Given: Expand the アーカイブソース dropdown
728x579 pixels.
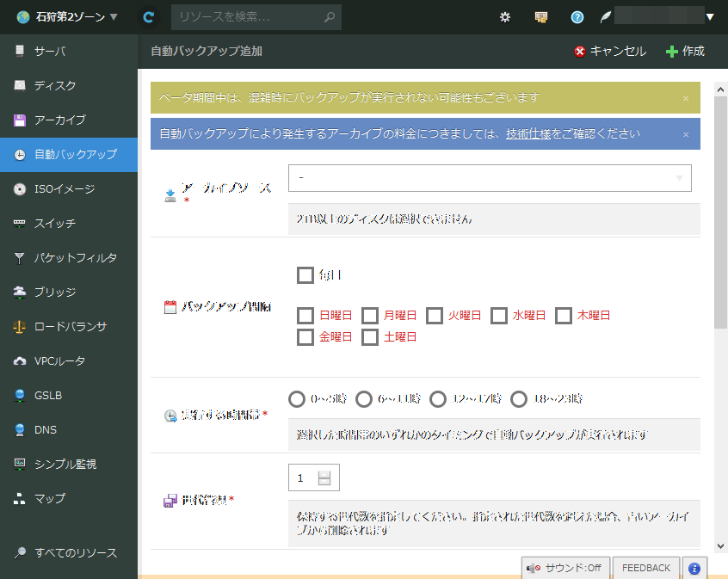Looking at the screenshot, I should (490, 178).
